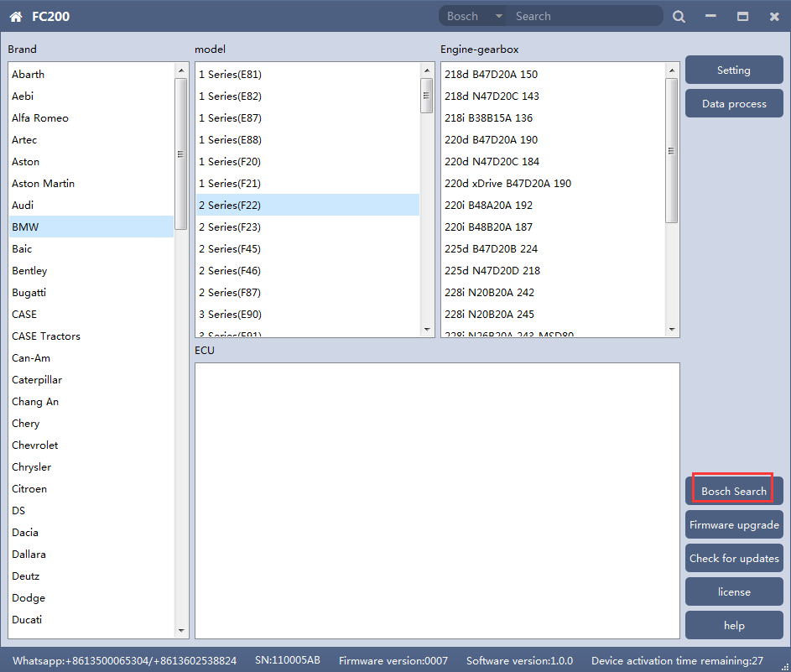
Task: Choose engine 225d N47D20D 218
Action: click(x=553, y=270)
